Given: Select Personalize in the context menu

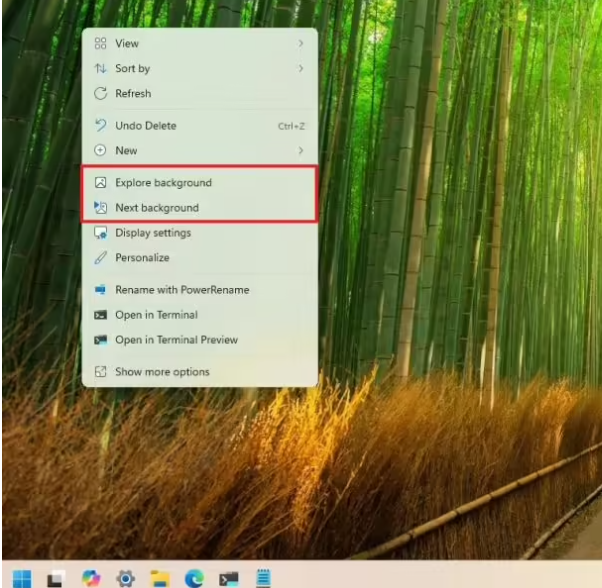Looking at the screenshot, I should [x=142, y=258].
